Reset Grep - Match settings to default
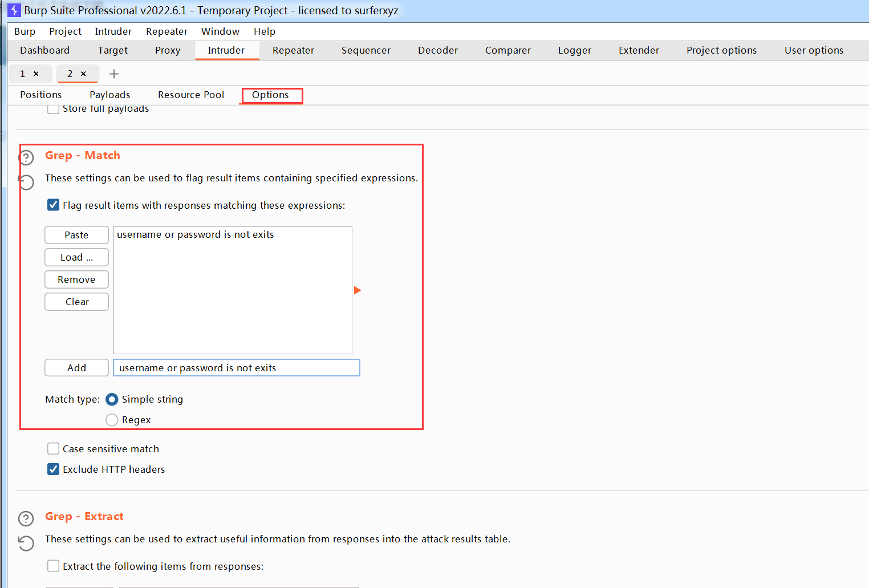 [x=26, y=182]
